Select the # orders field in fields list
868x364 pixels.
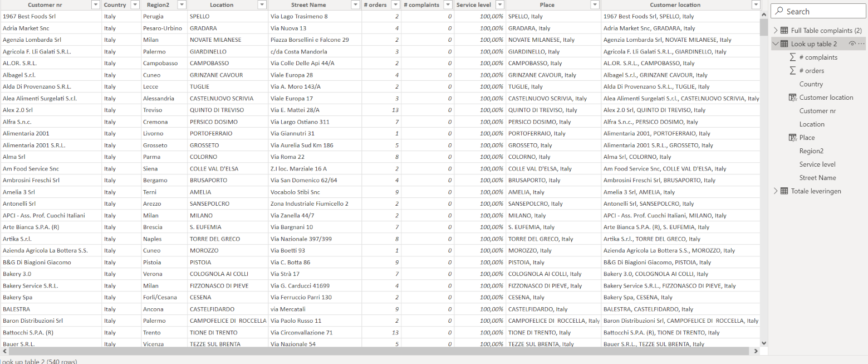coord(812,71)
